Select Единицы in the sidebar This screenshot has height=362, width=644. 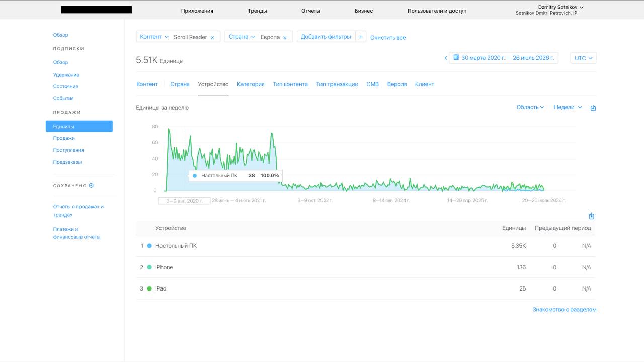coord(79,126)
